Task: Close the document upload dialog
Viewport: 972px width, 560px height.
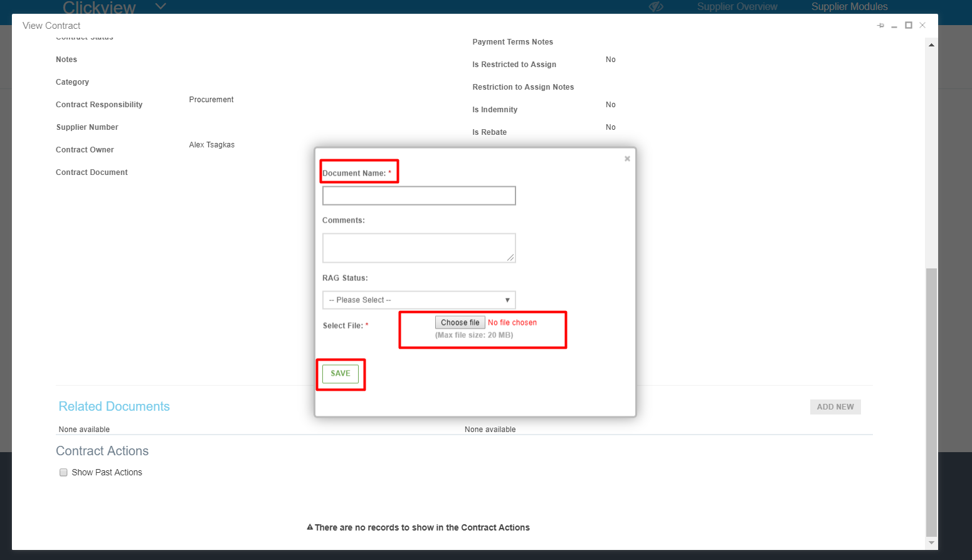Action: pyautogui.click(x=627, y=159)
